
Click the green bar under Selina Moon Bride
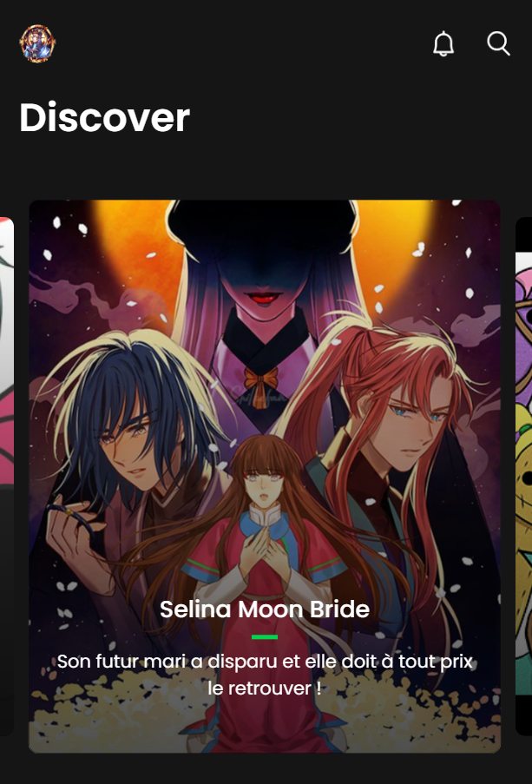pos(265,637)
